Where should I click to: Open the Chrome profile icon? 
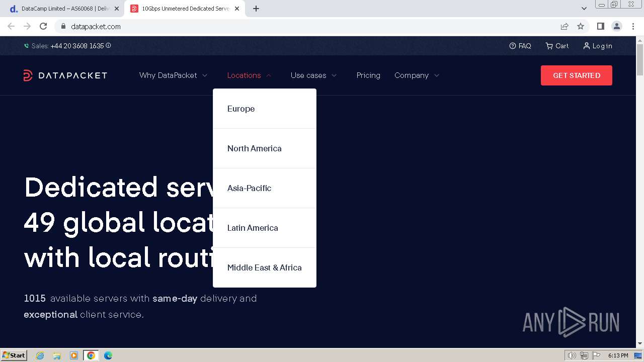[617, 26]
